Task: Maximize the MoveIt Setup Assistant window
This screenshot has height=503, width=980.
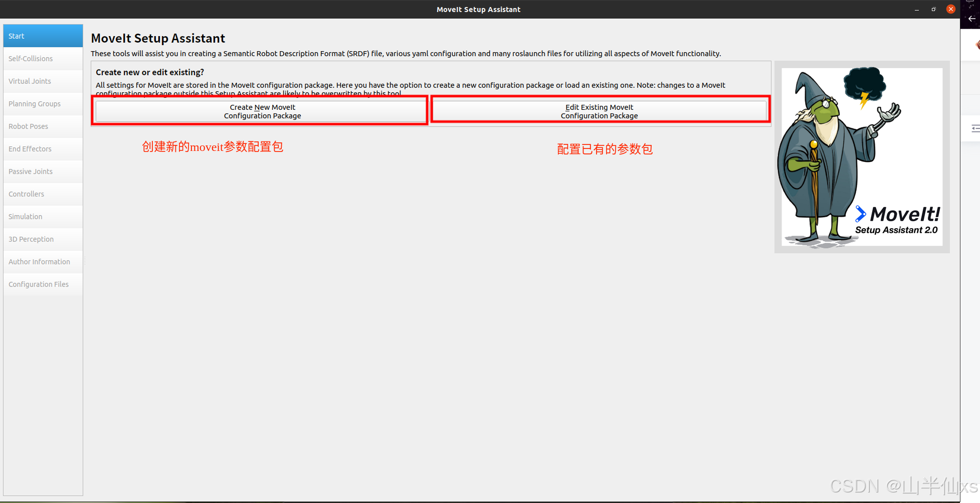Action: click(933, 10)
